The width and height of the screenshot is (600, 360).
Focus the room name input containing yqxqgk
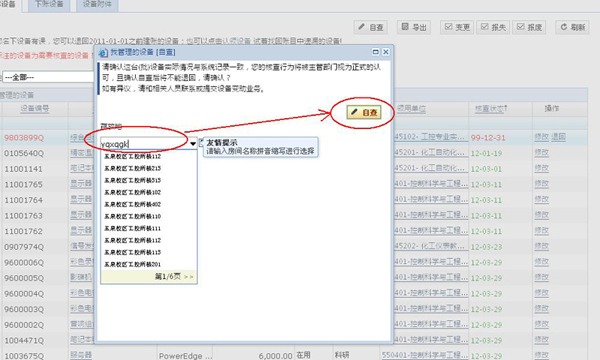click(145, 144)
